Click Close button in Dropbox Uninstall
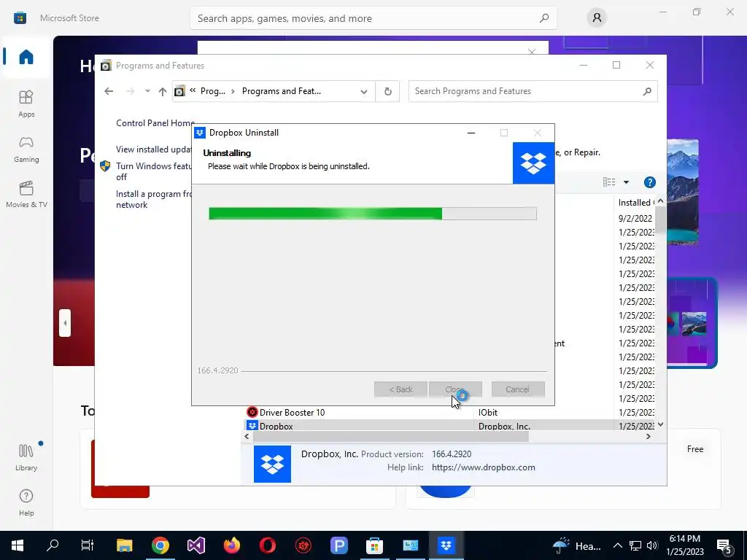Viewport: 747px width, 560px height. (455, 389)
